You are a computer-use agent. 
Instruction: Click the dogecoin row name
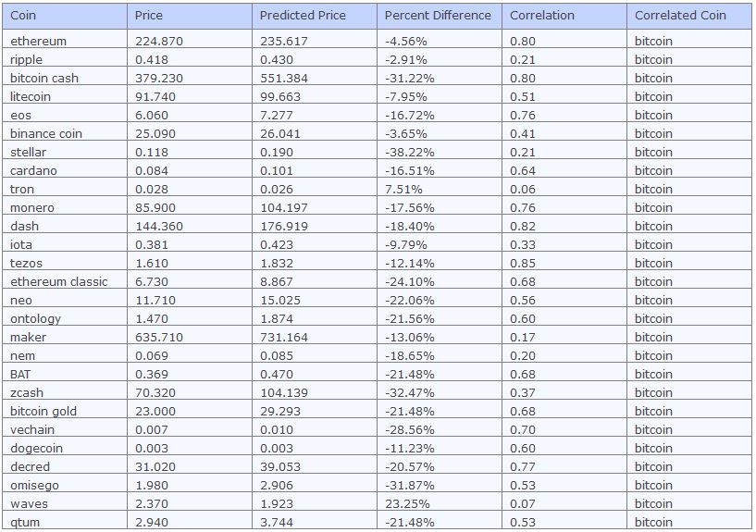pyautogui.click(x=65, y=448)
